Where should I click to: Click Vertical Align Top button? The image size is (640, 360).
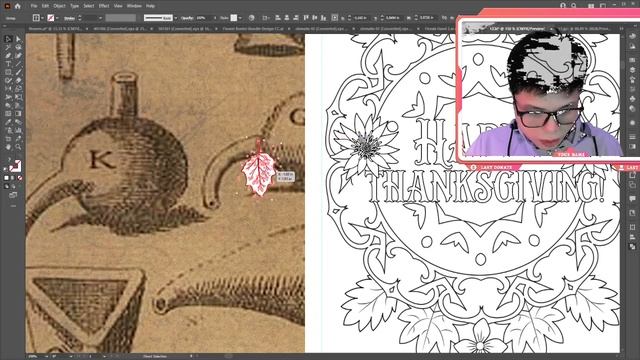(x=306, y=18)
